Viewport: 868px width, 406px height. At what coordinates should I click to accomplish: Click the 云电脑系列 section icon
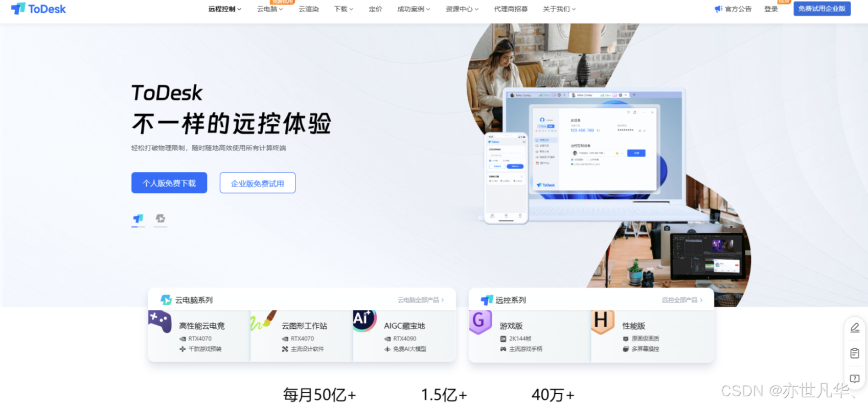tap(166, 300)
